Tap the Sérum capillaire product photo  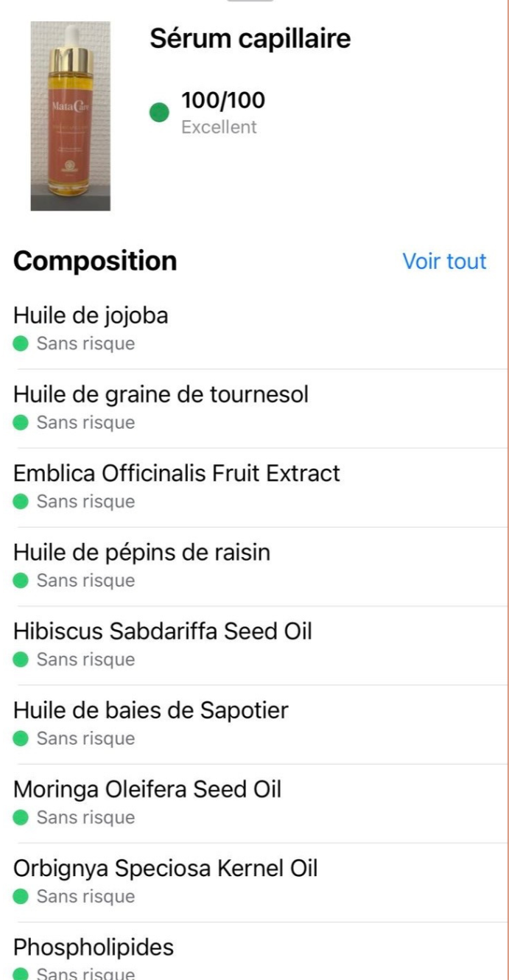[x=70, y=116]
